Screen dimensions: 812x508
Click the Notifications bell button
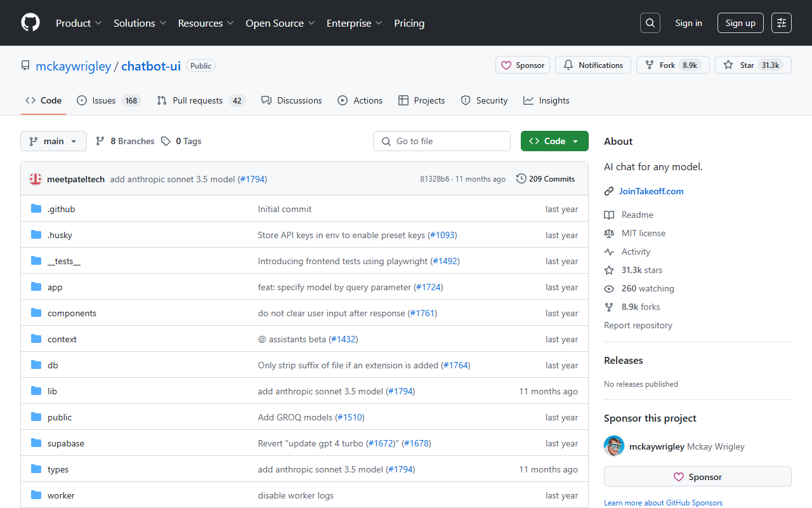tap(593, 65)
